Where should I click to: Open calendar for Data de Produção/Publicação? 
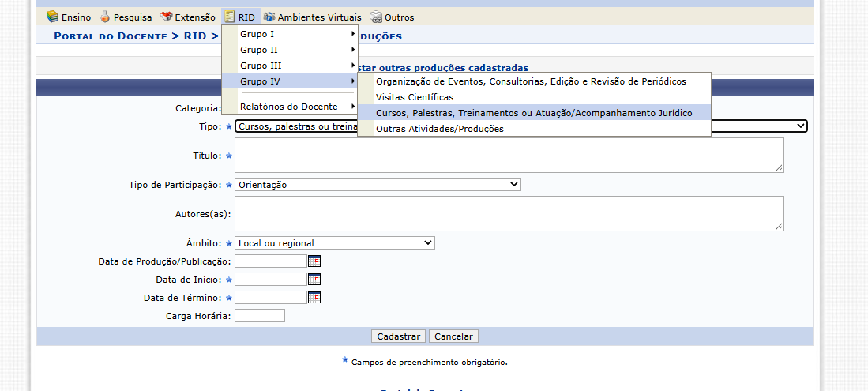[314, 261]
